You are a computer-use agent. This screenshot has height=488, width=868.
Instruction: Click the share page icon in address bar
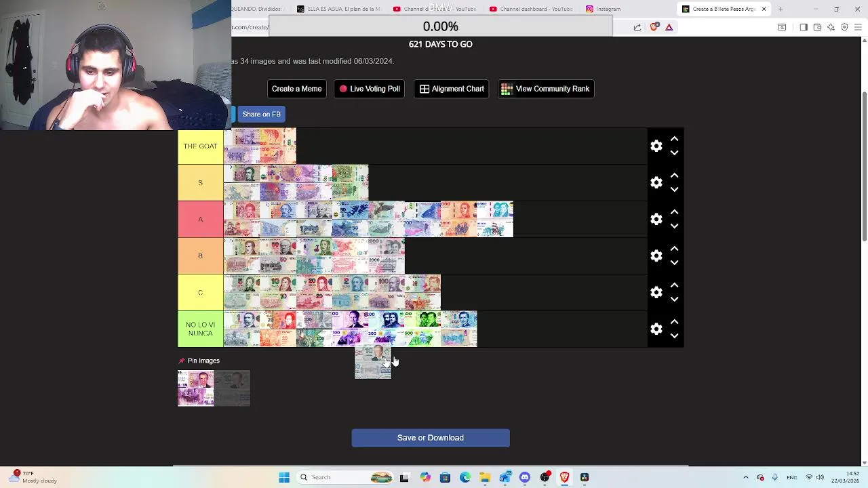coord(637,27)
